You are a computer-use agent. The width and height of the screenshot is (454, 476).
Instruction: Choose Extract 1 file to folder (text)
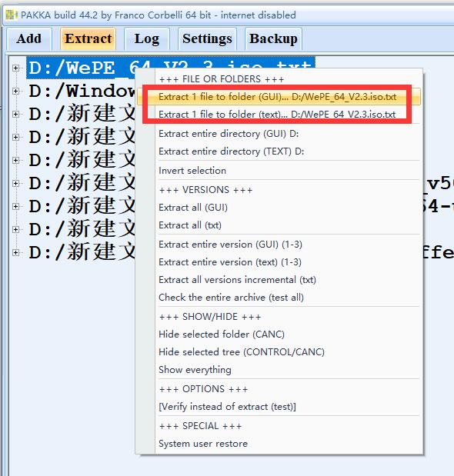click(279, 115)
